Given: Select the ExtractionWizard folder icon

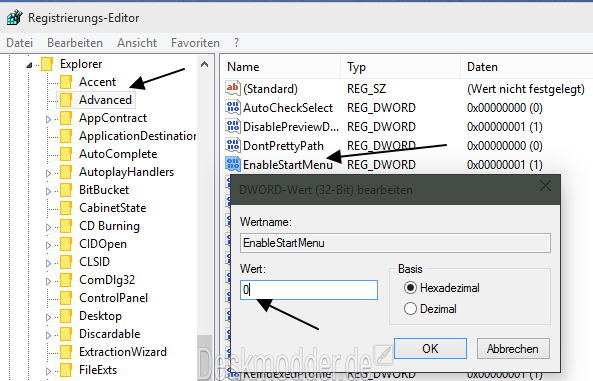Looking at the screenshot, I should [66, 352].
